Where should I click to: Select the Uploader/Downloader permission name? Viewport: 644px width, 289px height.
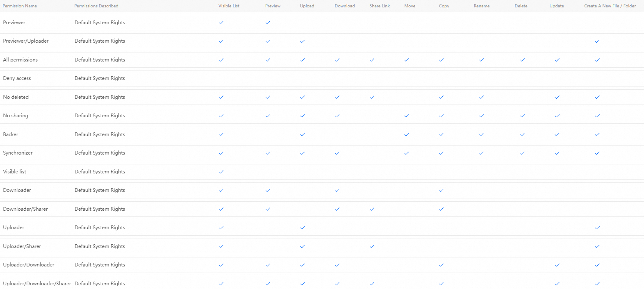tap(29, 265)
